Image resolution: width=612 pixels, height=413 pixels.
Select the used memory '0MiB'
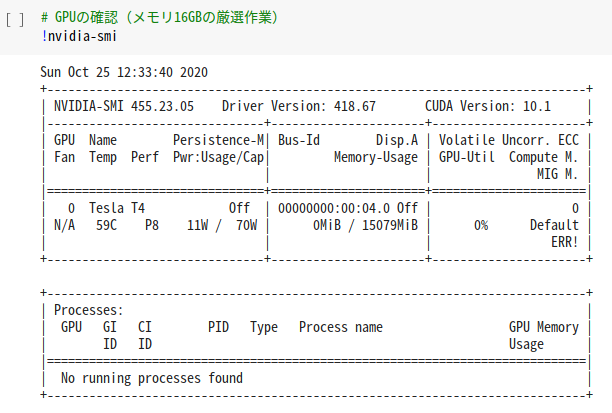point(327,225)
